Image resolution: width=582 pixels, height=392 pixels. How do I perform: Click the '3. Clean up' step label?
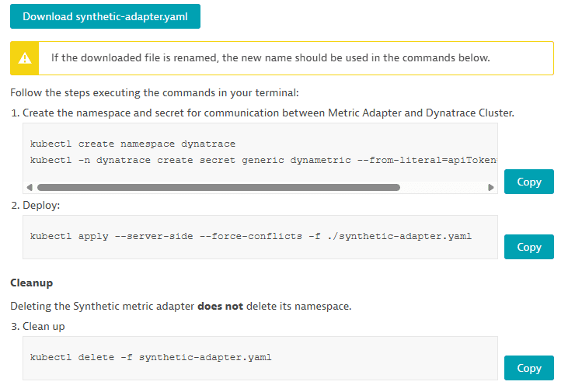[38, 326]
